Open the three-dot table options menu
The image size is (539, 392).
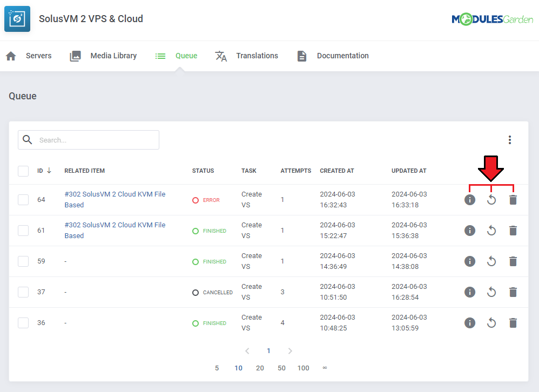tap(510, 140)
